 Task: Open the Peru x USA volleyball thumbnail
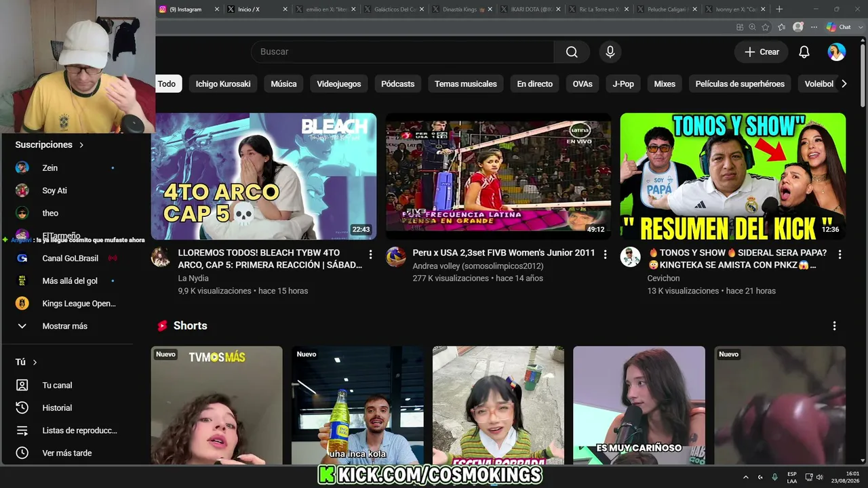click(498, 176)
